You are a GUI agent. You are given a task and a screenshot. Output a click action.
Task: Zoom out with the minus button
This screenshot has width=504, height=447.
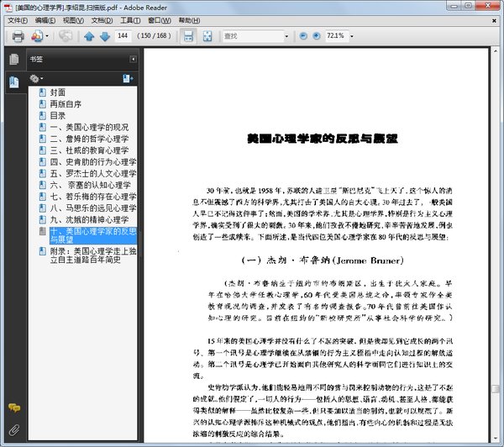303,36
